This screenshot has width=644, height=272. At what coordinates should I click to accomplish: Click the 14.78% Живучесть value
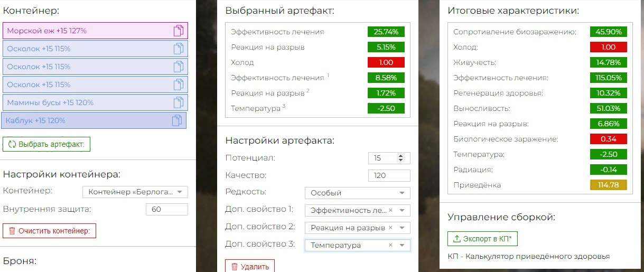(x=609, y=62)
